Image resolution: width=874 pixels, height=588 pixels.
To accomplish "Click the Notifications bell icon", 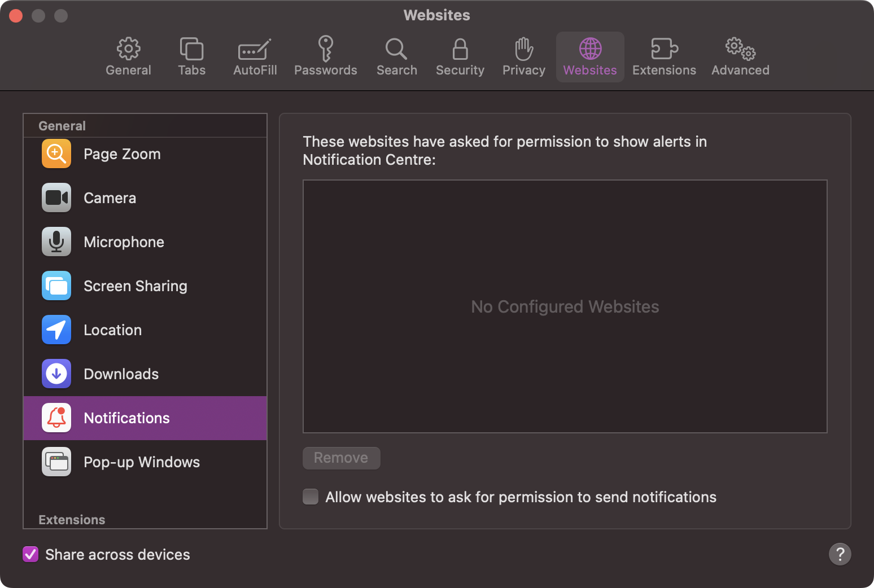I will point(56,418).
